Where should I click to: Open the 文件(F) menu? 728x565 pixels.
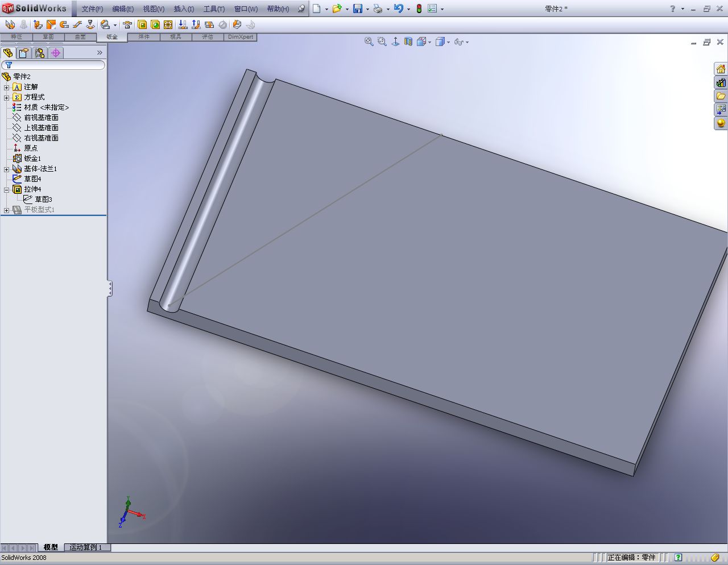[92, 9]
